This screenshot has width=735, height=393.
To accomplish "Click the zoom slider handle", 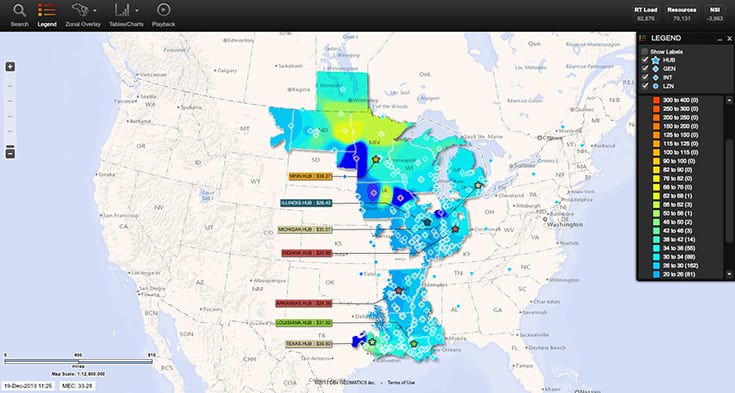I will click(x=10, y=146).
